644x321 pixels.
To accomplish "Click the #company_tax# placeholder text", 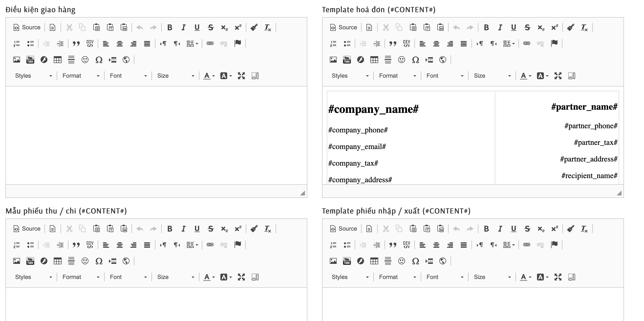I will click(x=353, y=163).
